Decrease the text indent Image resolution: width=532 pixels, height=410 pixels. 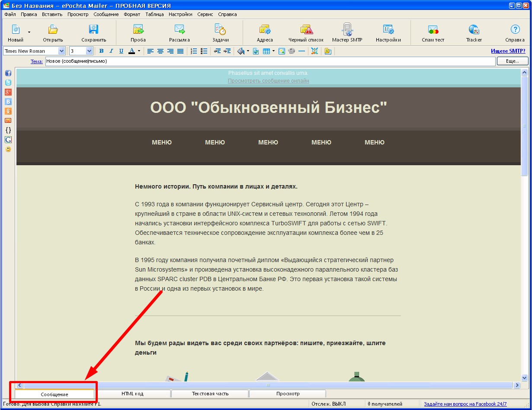click(218, 51)
